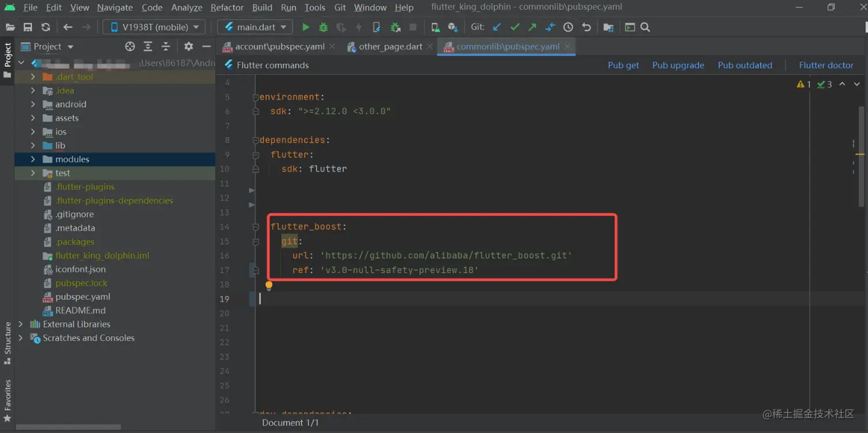The width and height of the screenshot is (868, 433).
Task: Expand the assets folder arrow
Action: click(x=33, y=118)
